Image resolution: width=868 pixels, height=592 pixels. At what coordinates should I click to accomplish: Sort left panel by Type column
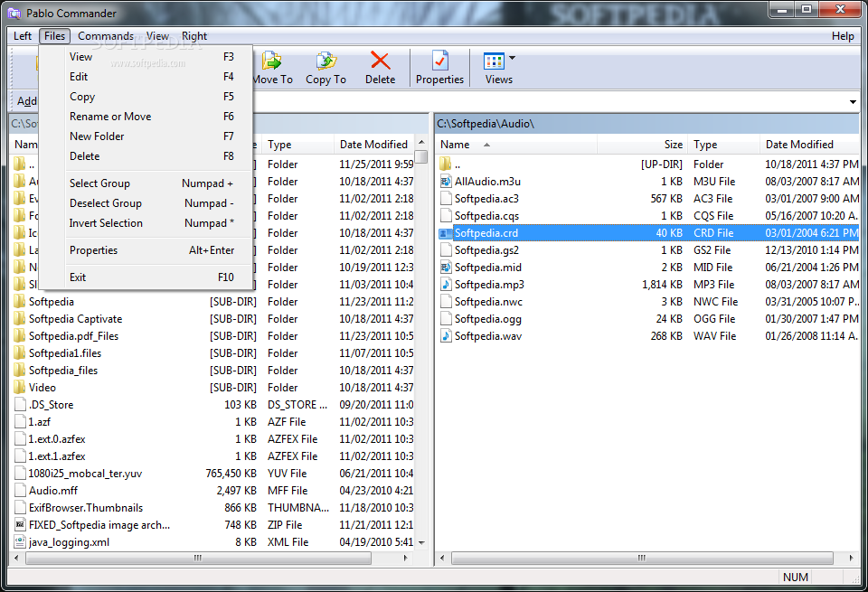[297, 145]
